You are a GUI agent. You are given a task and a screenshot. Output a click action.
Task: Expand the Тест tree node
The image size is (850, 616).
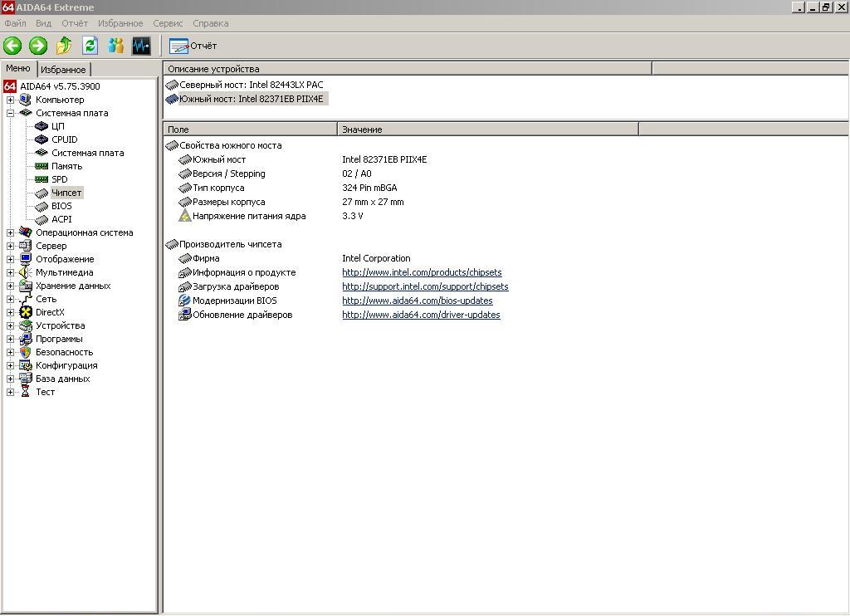pos(10,392)
